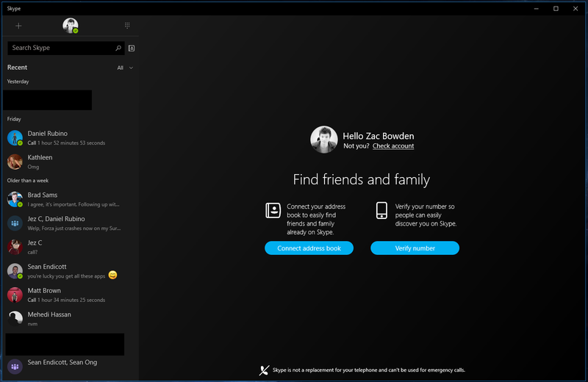This screenshot has width=588, height=382.
Task: Click Kathleen's avatar
Action: point(15,162)
